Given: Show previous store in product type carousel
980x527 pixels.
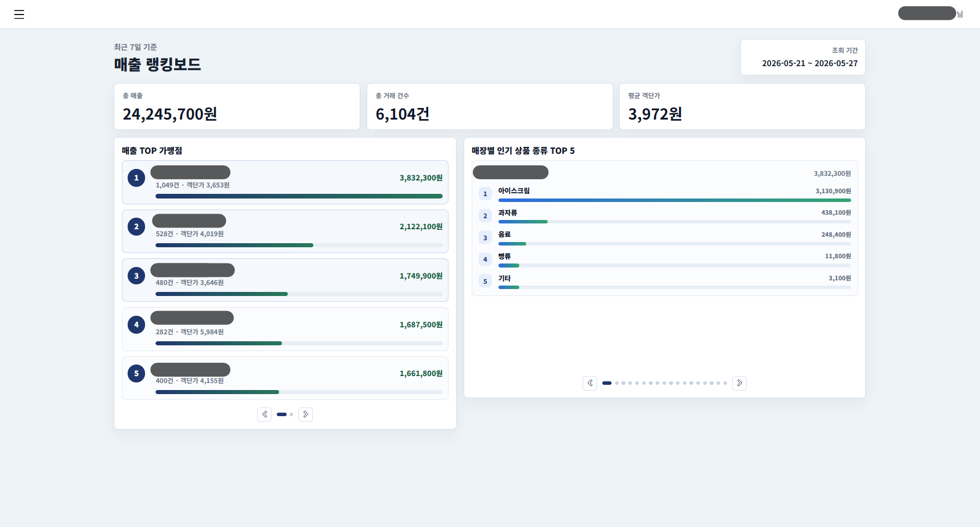Looking at the screenshot, I should click(590, 383).
